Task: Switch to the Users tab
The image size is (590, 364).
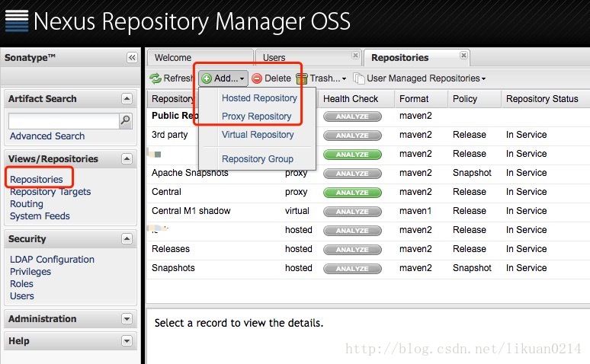Action: click(308, 58)
